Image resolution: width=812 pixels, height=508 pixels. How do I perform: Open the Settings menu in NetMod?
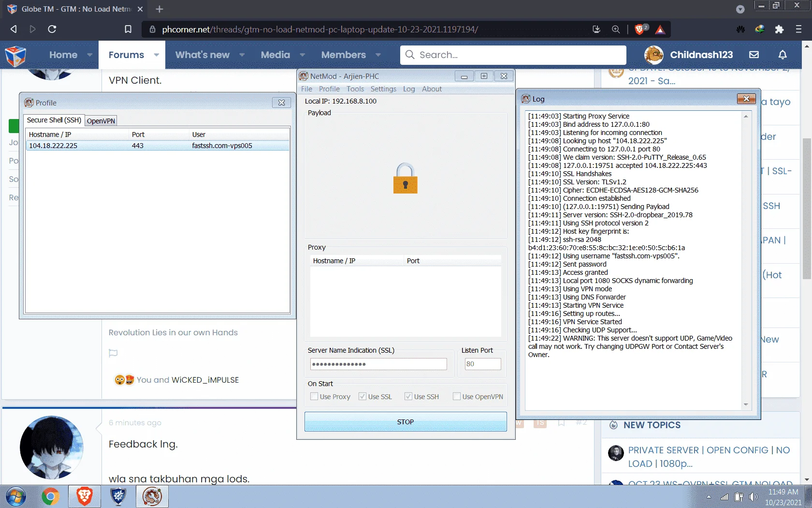(383, 89)
